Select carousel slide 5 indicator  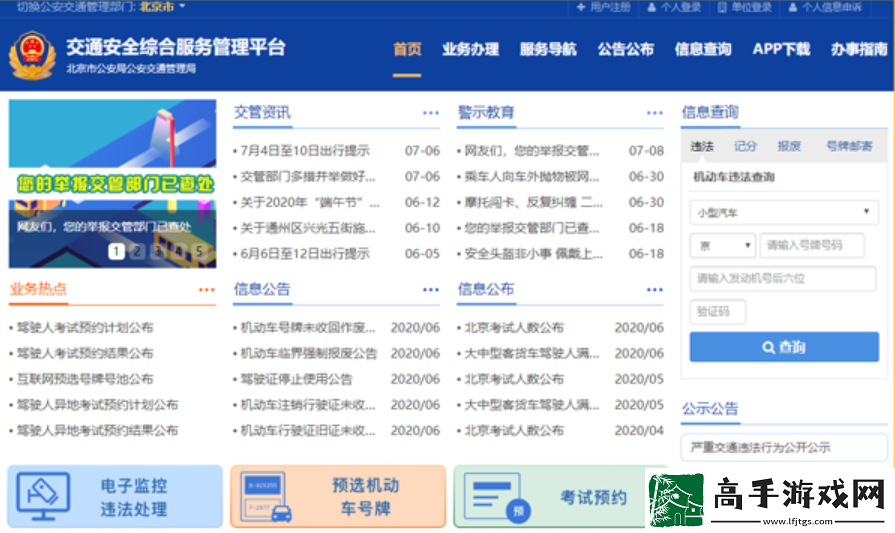tap(199, 251)
